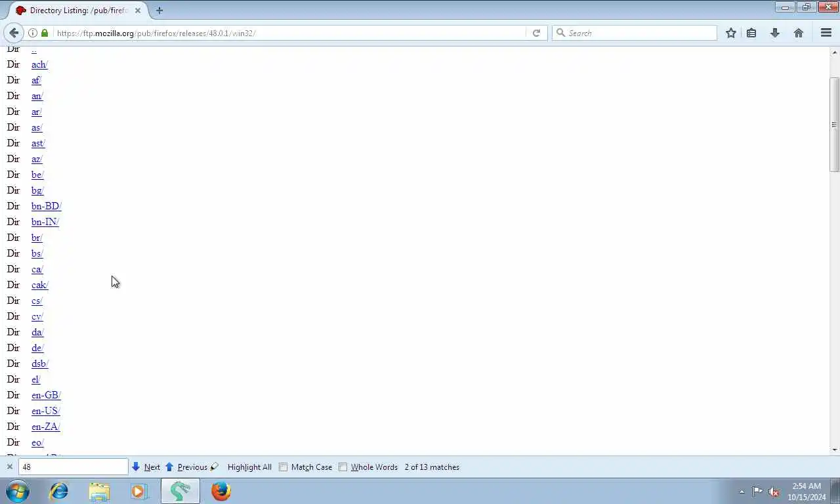Open the bn-IN/ directory link
Image resolution: width=840 pixels, height=504 pixels.
click(x=45, y=222)
